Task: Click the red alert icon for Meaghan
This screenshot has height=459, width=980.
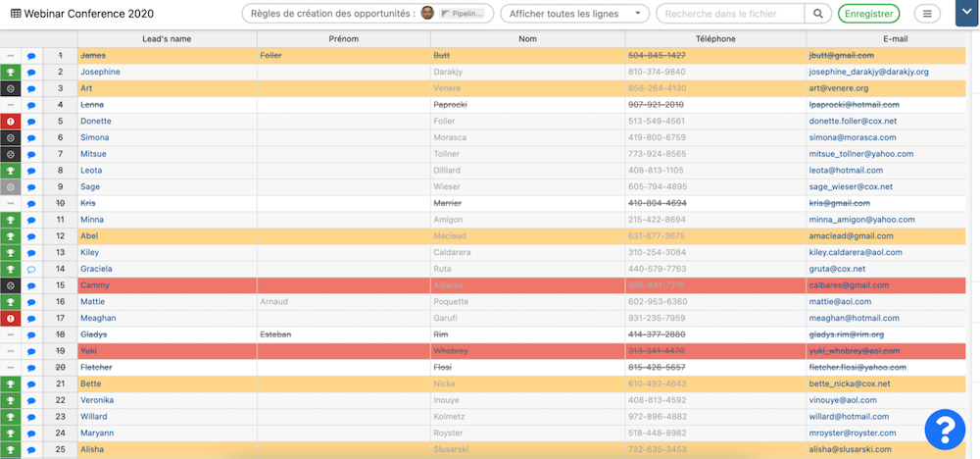Action: point(10,319)
